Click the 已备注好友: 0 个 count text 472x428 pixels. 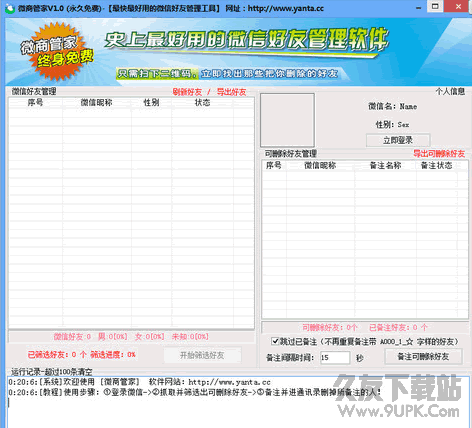398,328
